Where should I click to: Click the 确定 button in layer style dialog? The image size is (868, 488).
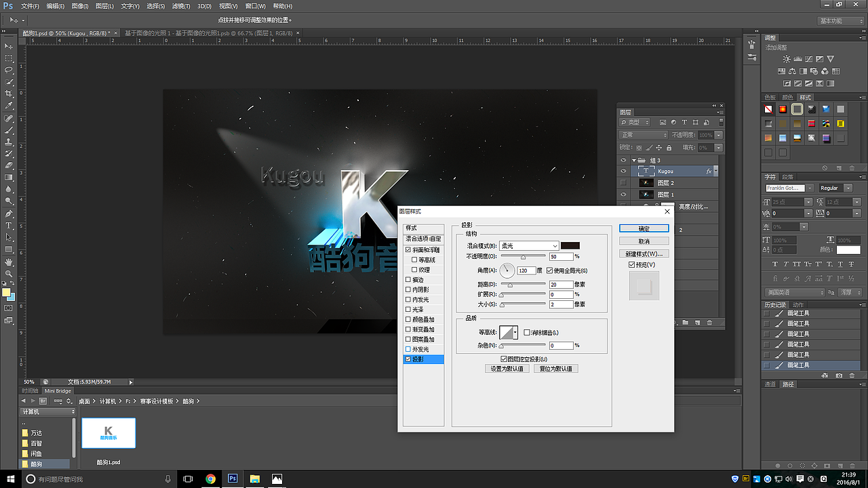point(644,228)
